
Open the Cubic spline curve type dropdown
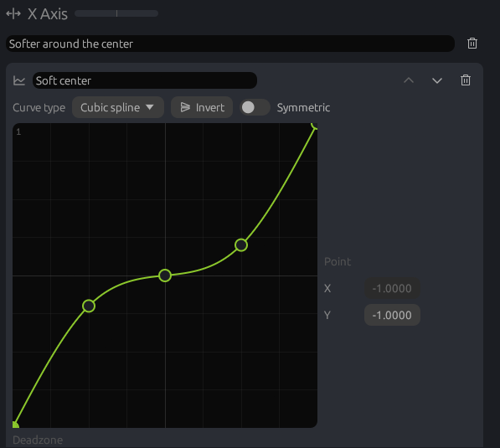[117, 107]
